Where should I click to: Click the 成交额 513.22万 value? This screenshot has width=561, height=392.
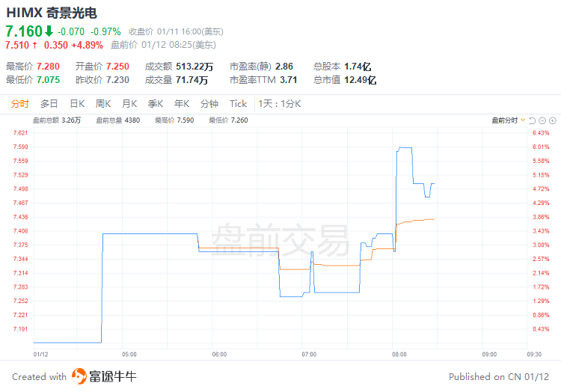tap(194, 66)
